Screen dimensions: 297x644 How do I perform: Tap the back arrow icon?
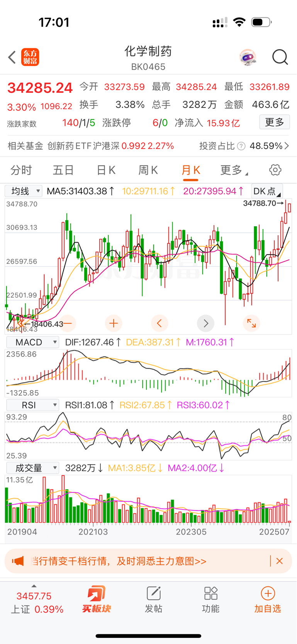click(x=12, y=57)
